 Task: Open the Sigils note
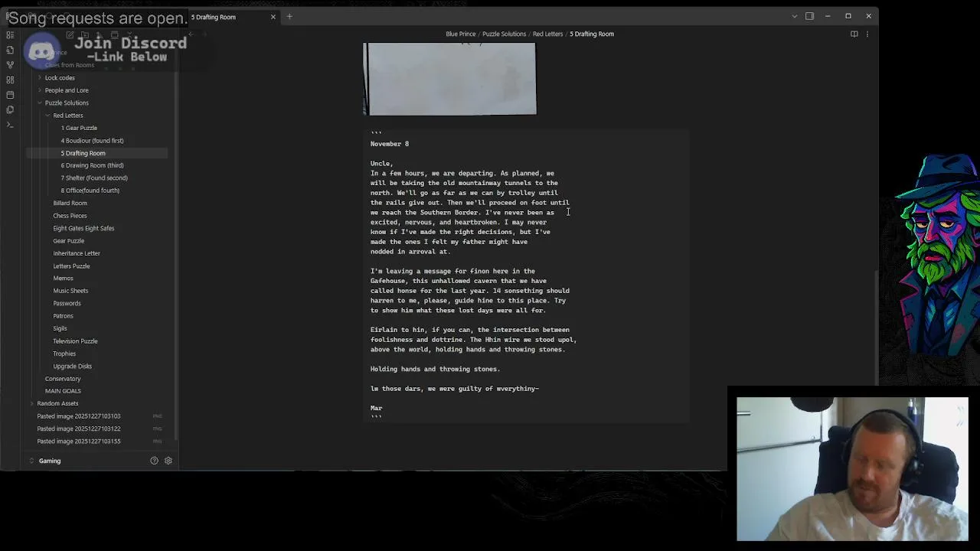pyautogui.click(x=60, y=328)
